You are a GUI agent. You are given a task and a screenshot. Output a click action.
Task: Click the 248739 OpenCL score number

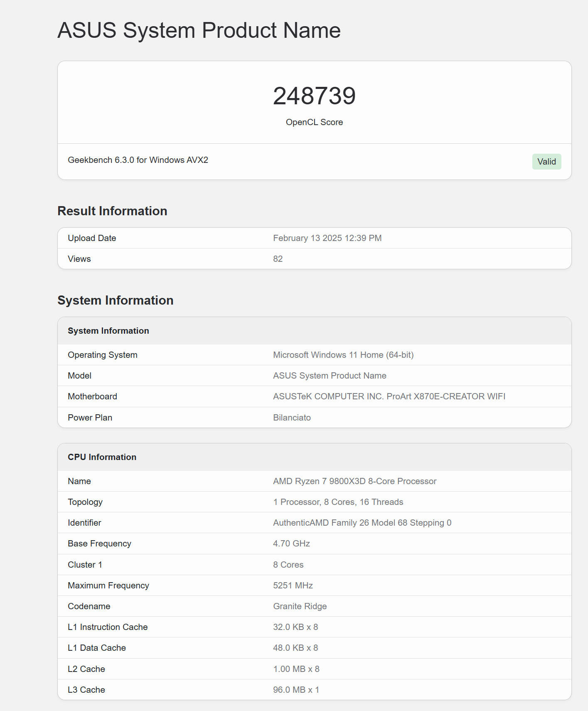(x=314, y=96)
